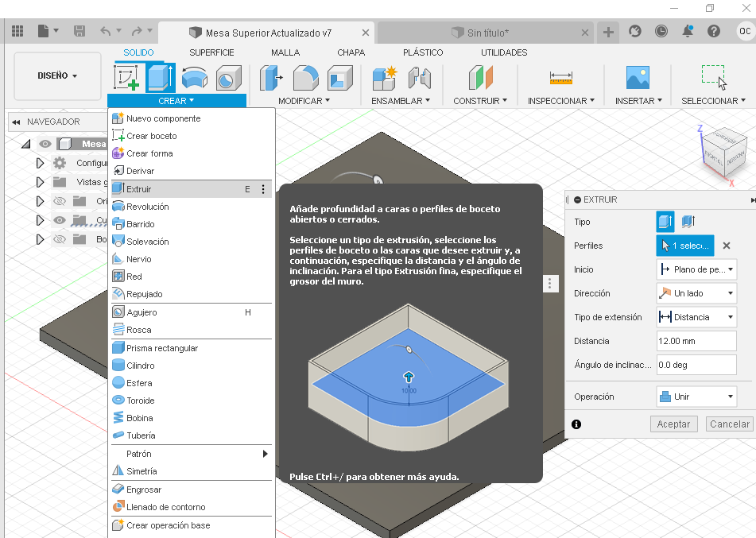This screenshot has width=756, height=538.
Task: Toggle visibility of the Cuerpos folder
Action: pyautogui.click(x=60, y=220)
